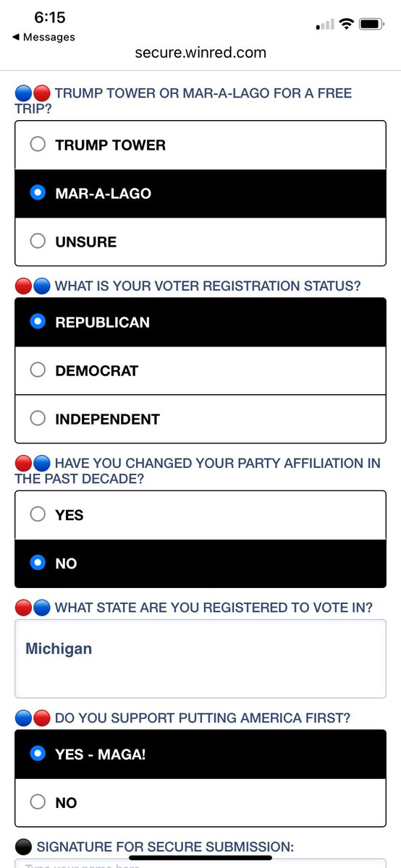Tap the battery status icon
Viewport: 401px width, 868px height.
(x=371, y=24)
